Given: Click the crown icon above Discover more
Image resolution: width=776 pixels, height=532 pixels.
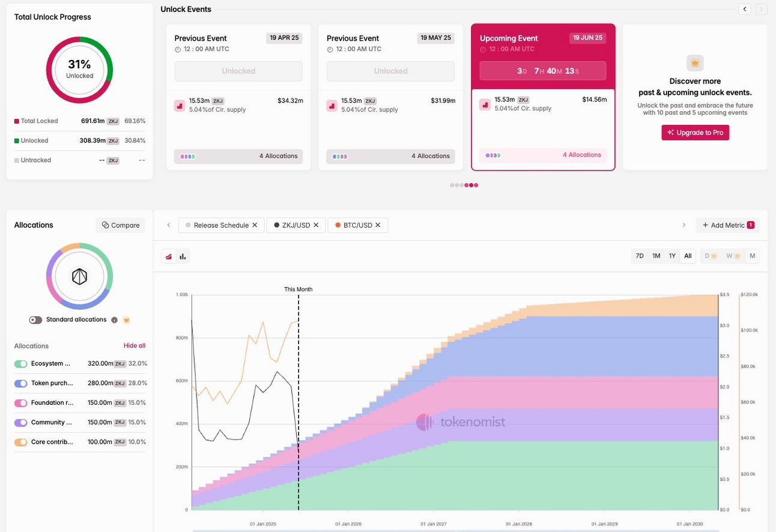Looking at the screenshot, I should (x=695, y=62).
